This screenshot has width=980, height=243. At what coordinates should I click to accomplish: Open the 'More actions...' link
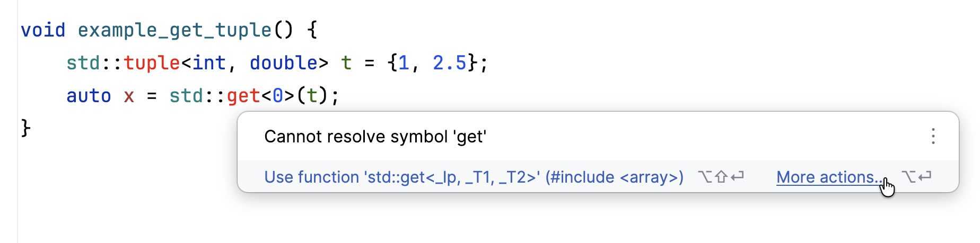(827, 177)
